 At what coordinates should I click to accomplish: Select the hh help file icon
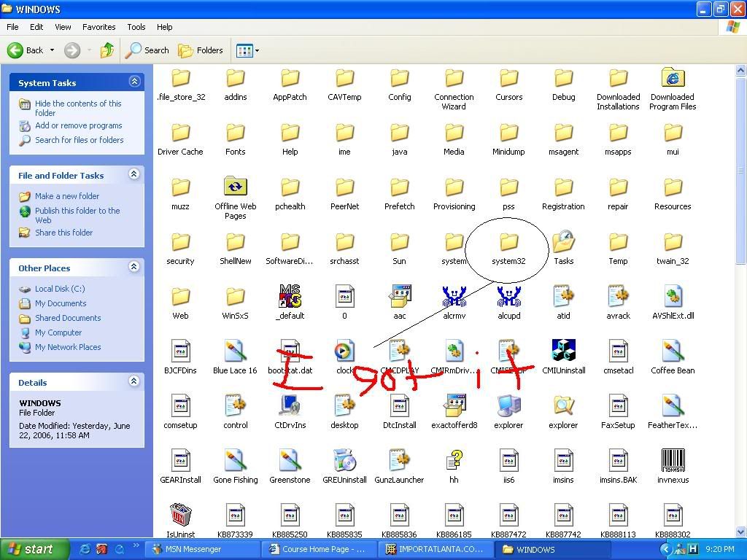[x=454, y=461]
